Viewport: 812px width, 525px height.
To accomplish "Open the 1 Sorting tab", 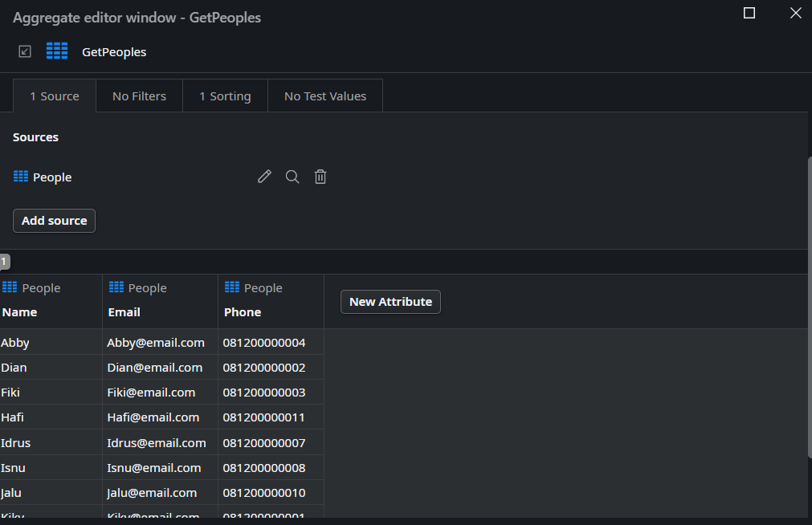I will pyautogui.click(x=225, y=96).
